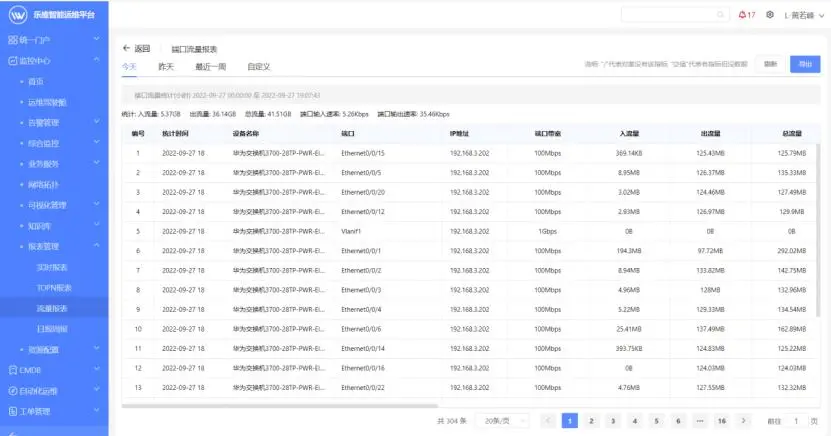This screenshot has width=831, height=436.
Task: Click the 自动化运维 compass icon
Action: (13, 391)
